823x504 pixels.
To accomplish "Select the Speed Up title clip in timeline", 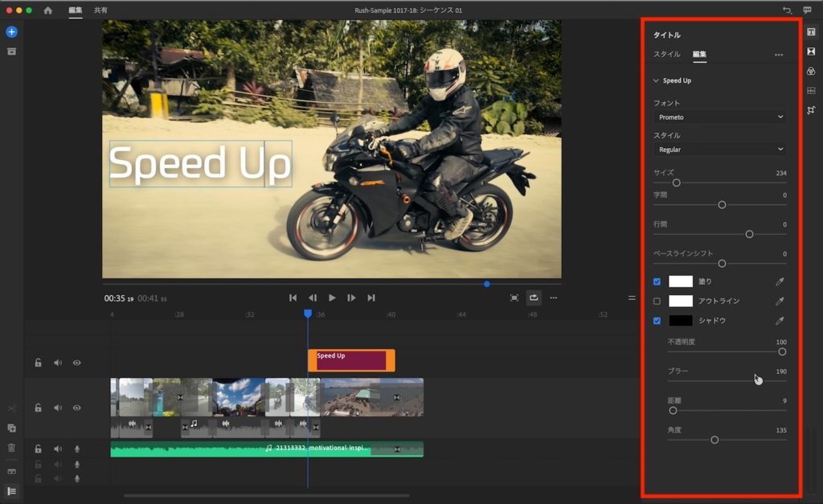I will [350, 360].
